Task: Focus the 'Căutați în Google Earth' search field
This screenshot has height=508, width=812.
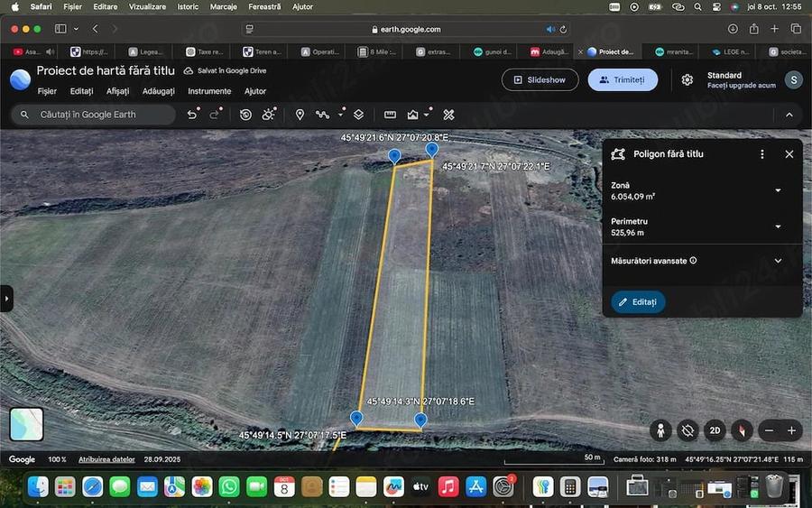Action: point(94,115)
